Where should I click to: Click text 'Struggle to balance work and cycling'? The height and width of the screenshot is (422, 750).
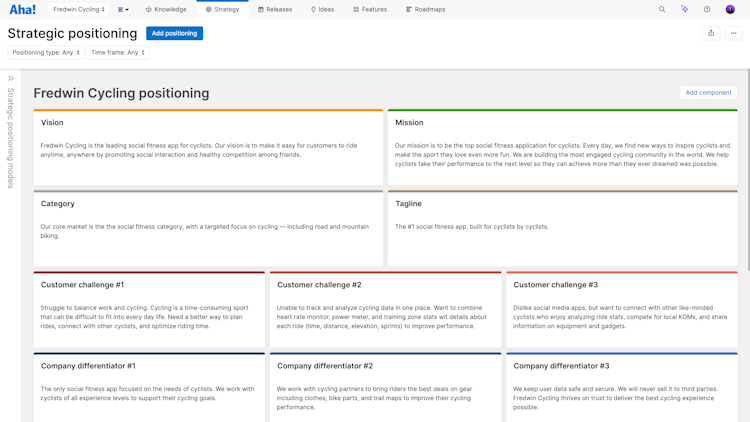(93, 308)
